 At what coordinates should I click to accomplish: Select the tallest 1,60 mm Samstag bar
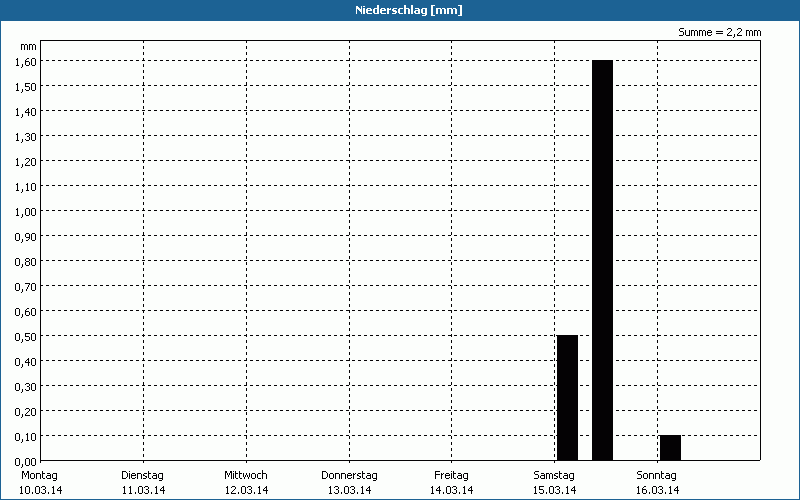click(602, 260)
